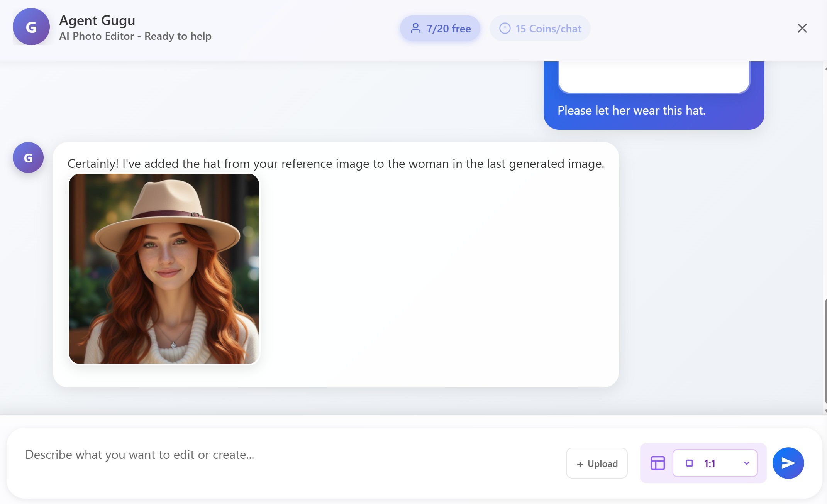Send the message with the paper-plane button
827x504 pixels.
click(788, 463)
